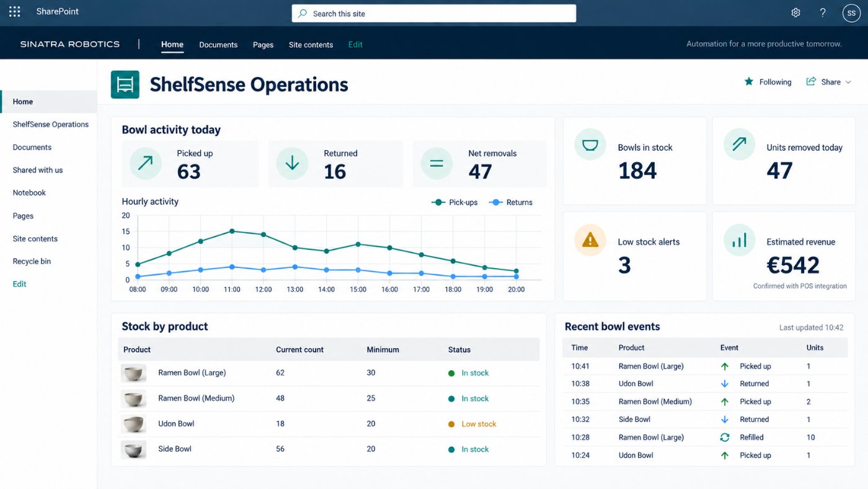Open Recycle bin in the sidebar

[32, 261]
